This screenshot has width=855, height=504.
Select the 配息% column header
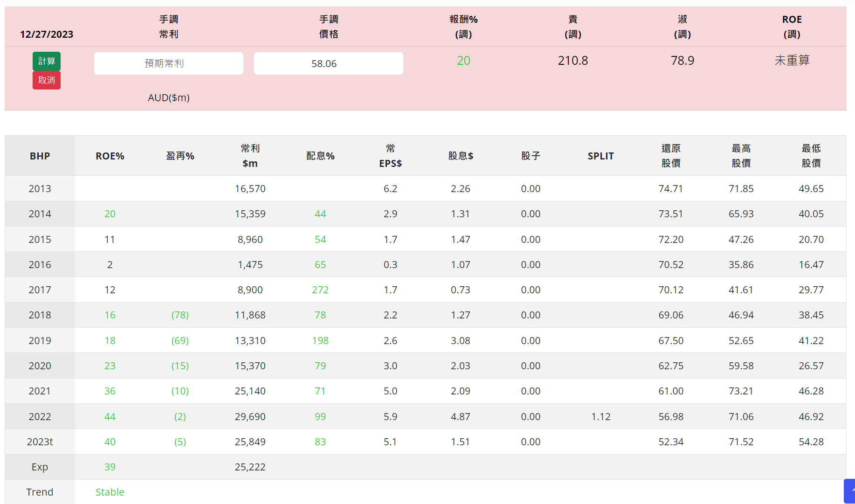(x=320, y=156)
